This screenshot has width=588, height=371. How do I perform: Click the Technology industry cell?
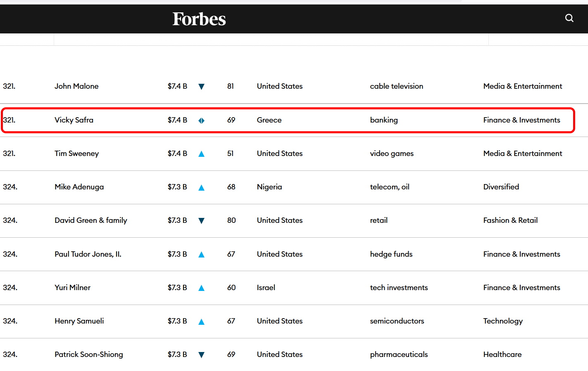pos(503,321)
